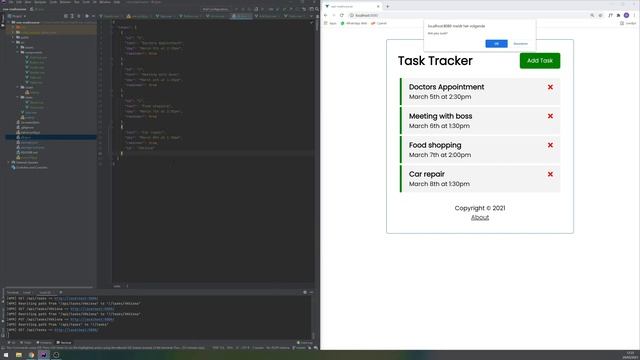
Task: Open the Apps bookmark shortcut
Action: pos(330,23)
